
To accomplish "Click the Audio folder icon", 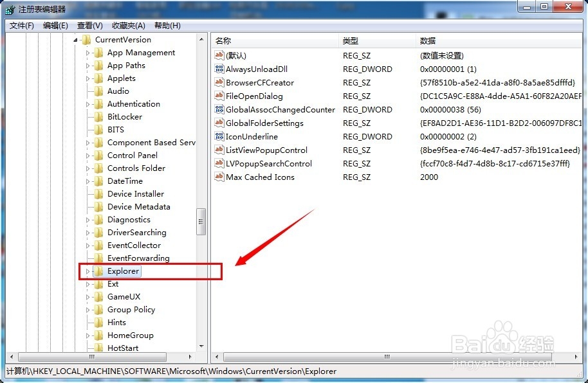I will (98, 91).
